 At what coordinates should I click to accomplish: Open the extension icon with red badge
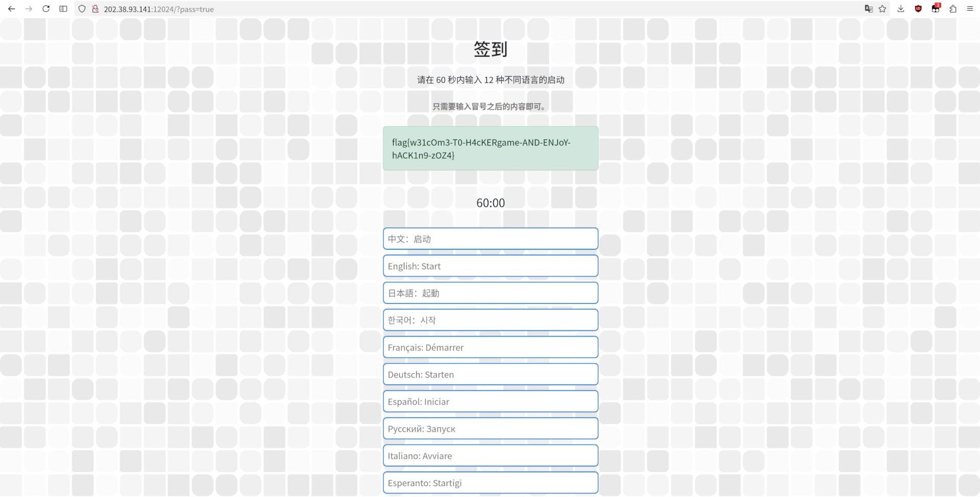(936, 8)
